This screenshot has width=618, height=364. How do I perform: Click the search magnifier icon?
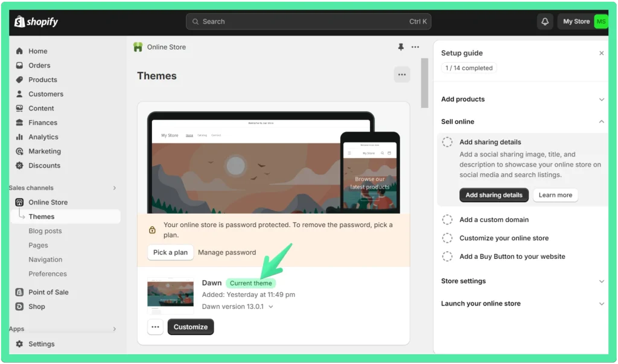(x=195, y=22)
